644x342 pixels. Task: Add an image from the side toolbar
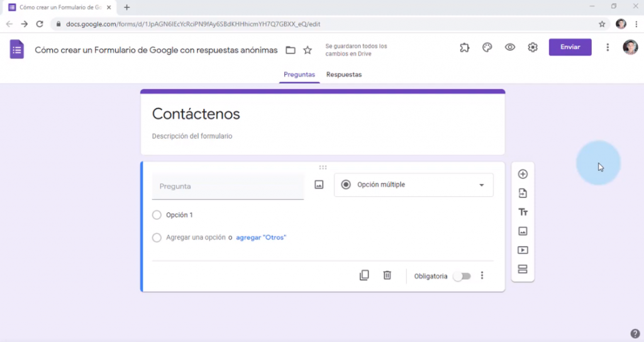click(x=523, y=231)
